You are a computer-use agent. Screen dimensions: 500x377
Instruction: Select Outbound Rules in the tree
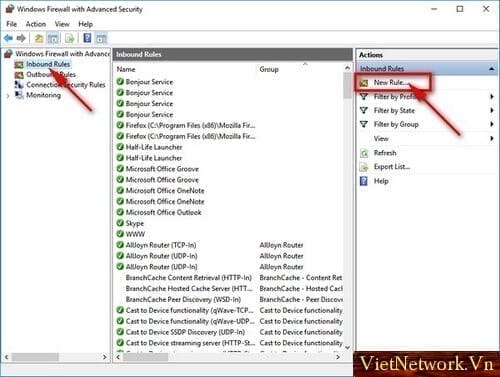51,74
